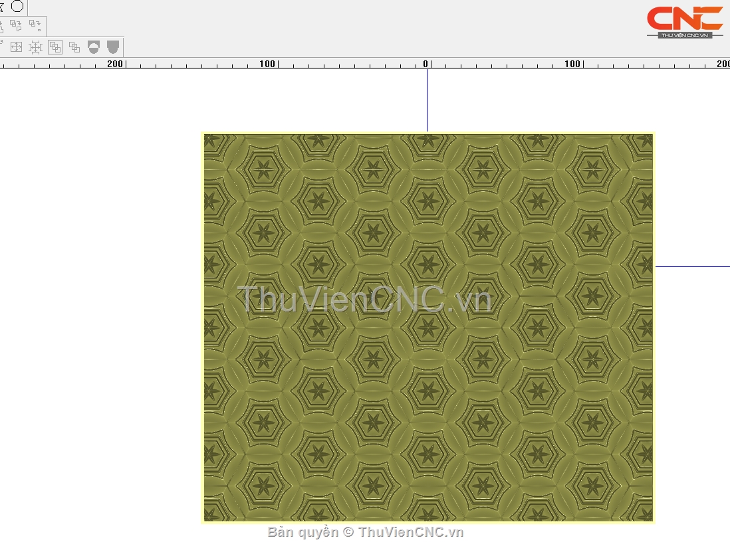Click the nest vectors with folded-page icon
The width and height of the screenshot is (730, 560).
(x=16, y=25)
